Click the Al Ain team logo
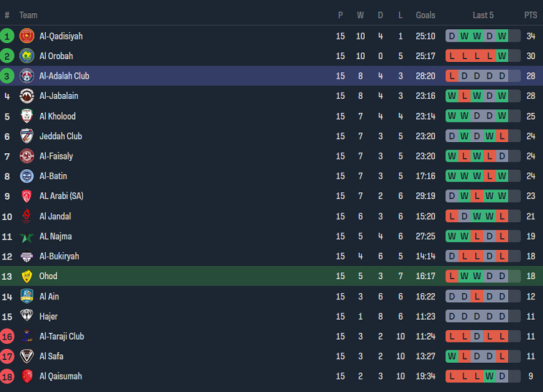The image size is (543, 392). (x=26, y=297)
